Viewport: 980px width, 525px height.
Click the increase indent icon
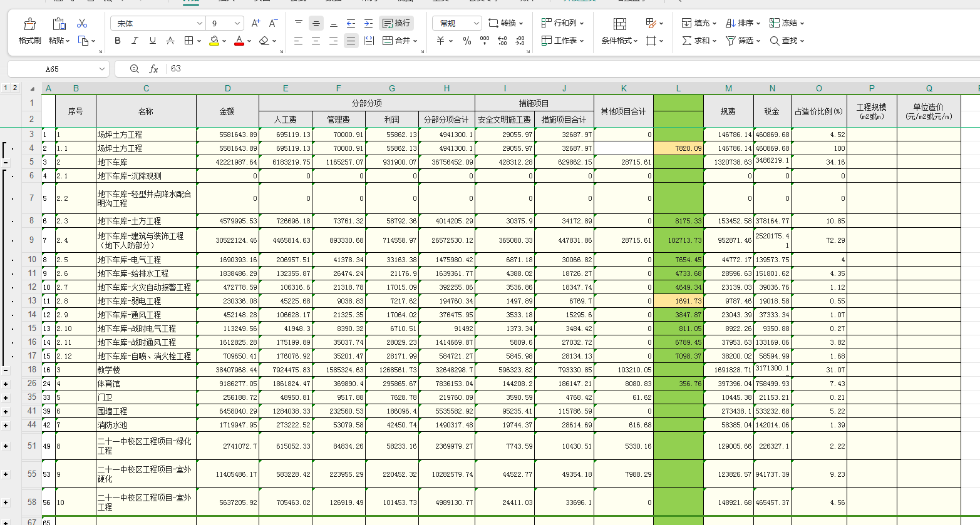pyautogui.click(x=369, y=23)
